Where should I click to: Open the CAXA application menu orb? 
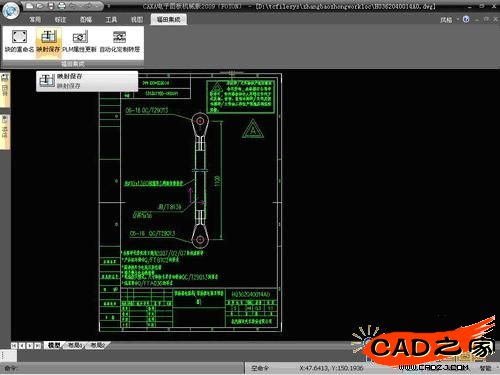11,11
